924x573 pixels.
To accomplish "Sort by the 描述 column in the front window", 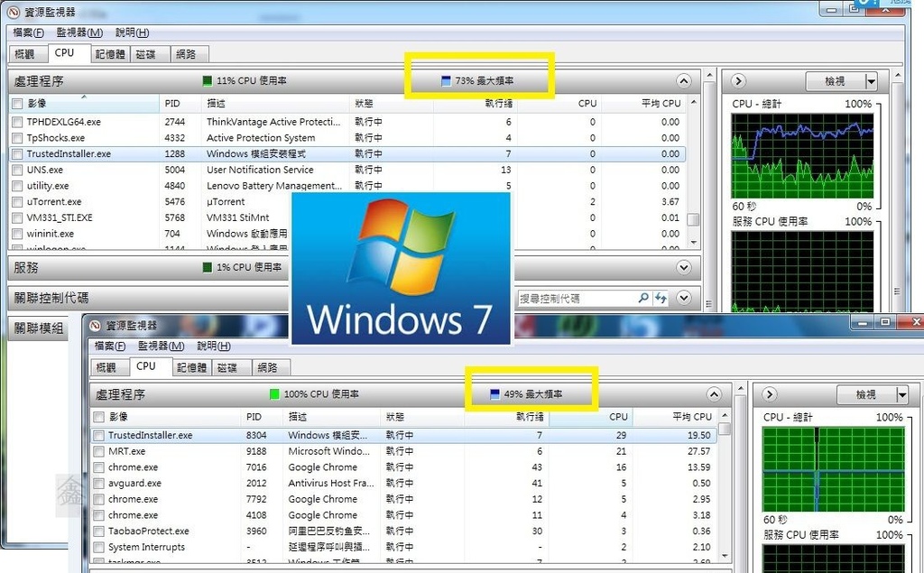I will pos(331,417).
